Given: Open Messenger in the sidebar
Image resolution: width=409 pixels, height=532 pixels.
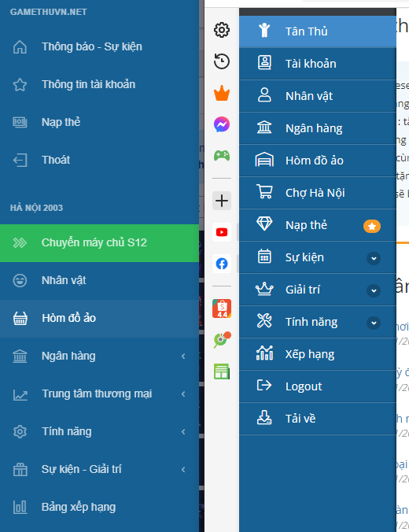Looking at the screenshot, I should tap(222, 124).
